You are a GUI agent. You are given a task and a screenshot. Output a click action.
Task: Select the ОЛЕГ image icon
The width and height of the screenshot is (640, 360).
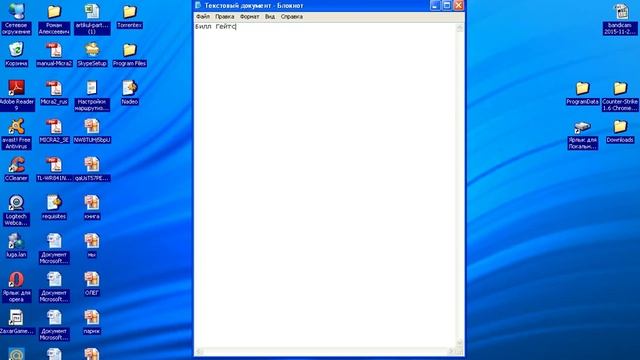[x=92, y=284]
